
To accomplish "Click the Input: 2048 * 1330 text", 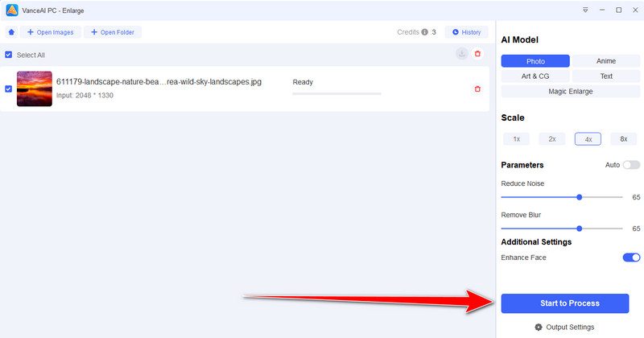I will click(85, 95).
